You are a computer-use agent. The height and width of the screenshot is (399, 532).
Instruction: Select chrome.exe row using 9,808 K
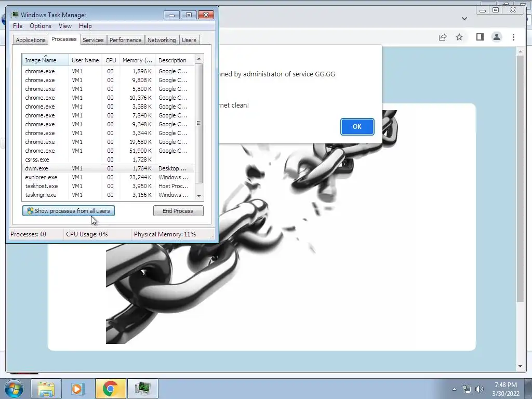tap(109, 80)
